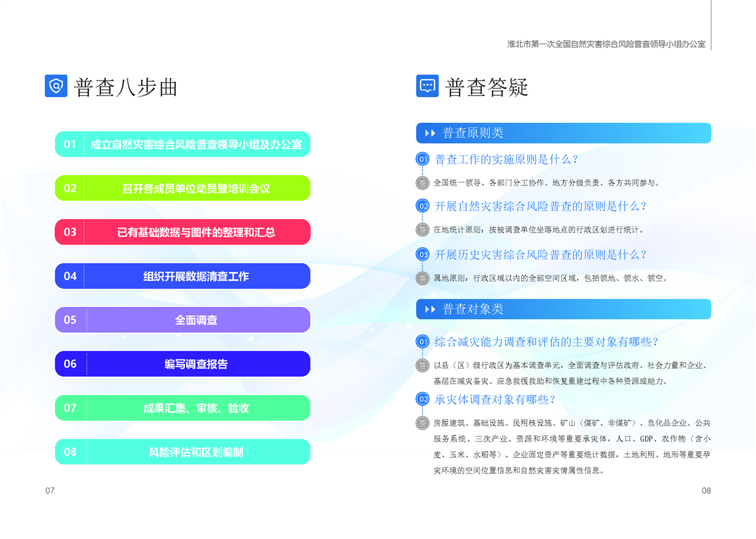Viewport: 756px width, 539px height.
Task: Expand double-arrow icon in 普查对象类 header
Action: pyautogui.click(x=430, y=309)
